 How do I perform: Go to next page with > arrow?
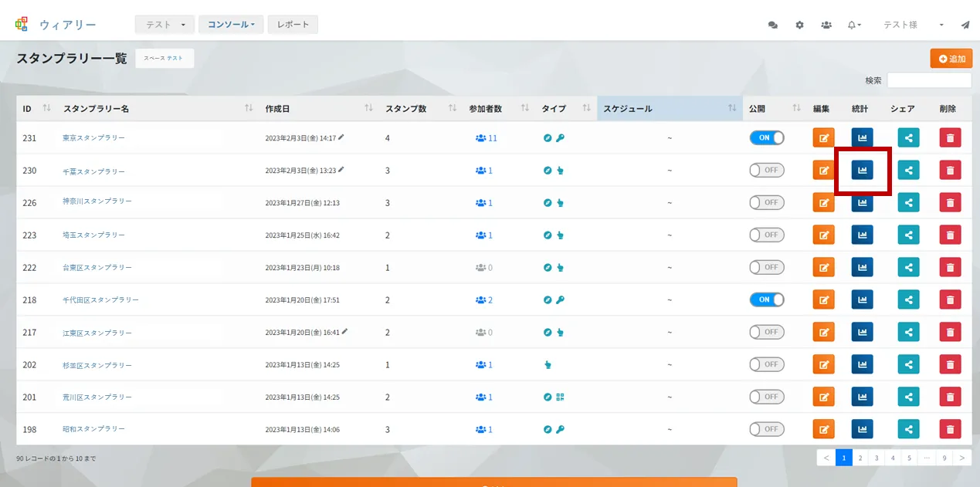(962, 458)
